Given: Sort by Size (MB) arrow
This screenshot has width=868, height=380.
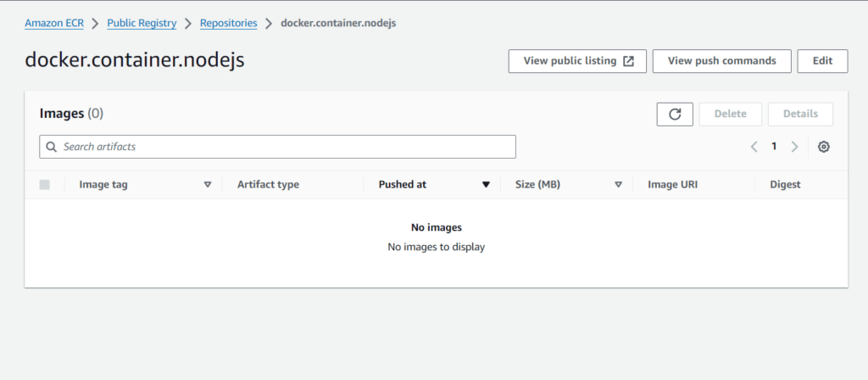Looking at the screenshot, I should coord(618,185).
